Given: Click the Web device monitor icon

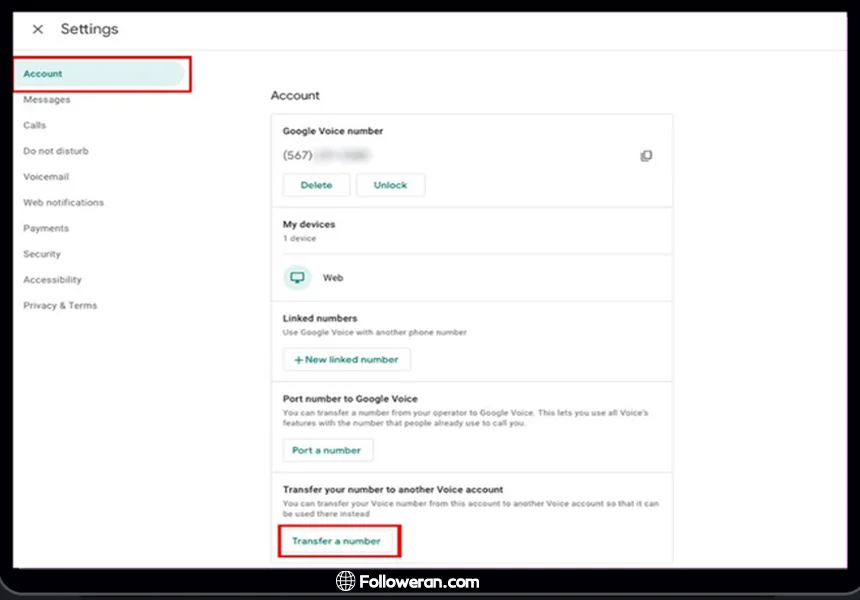Looking at the screenshot, I should point(297,277).
